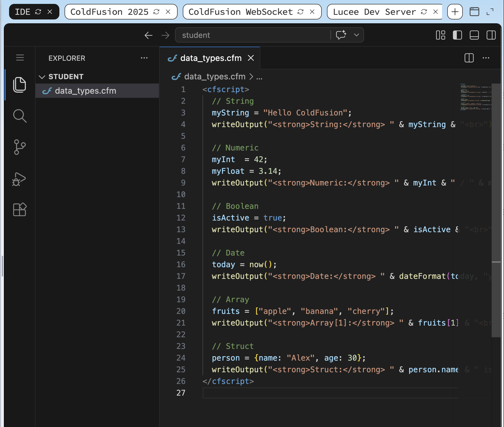Toggle the bottom panel
This screenshot has height=427, width=504.
(474, 35)
